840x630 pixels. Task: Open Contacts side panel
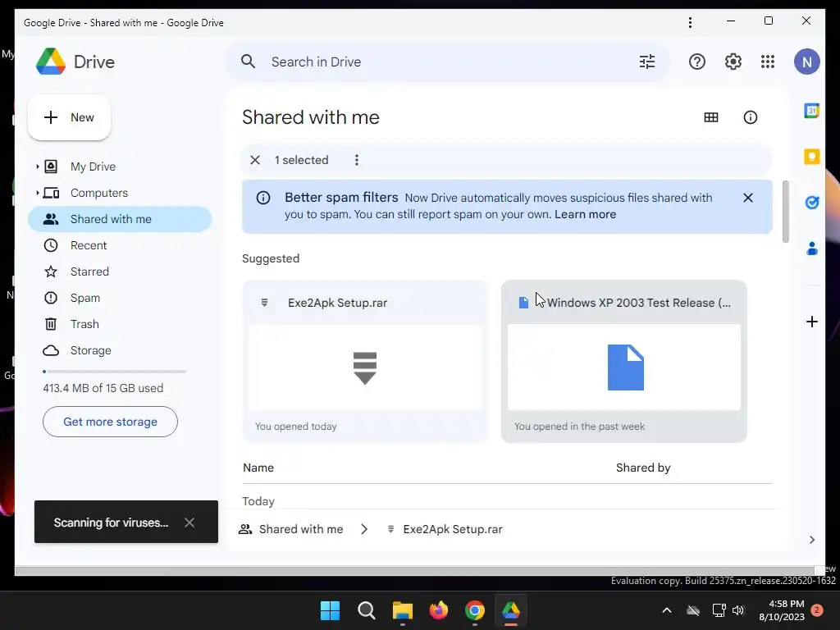tap(811, 248)
